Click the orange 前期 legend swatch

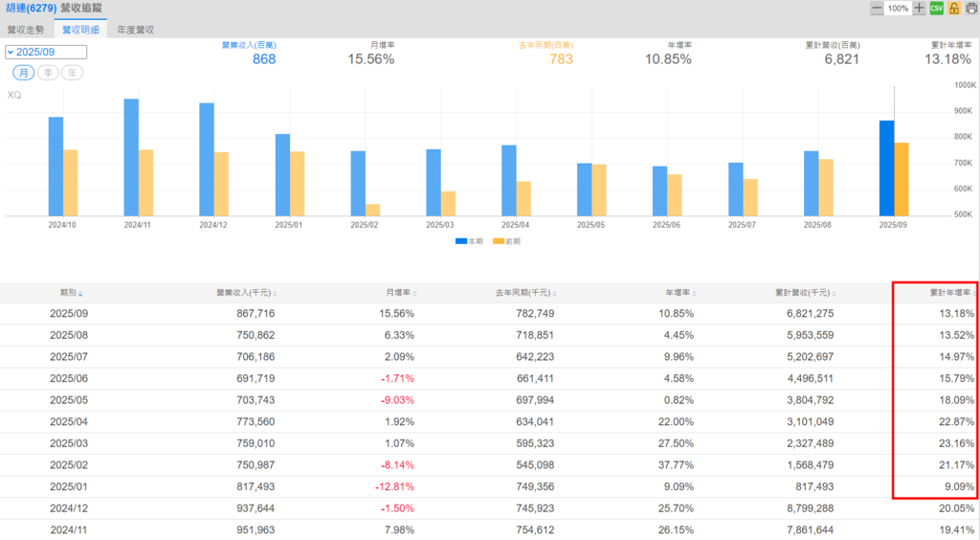tap(498, 241)
